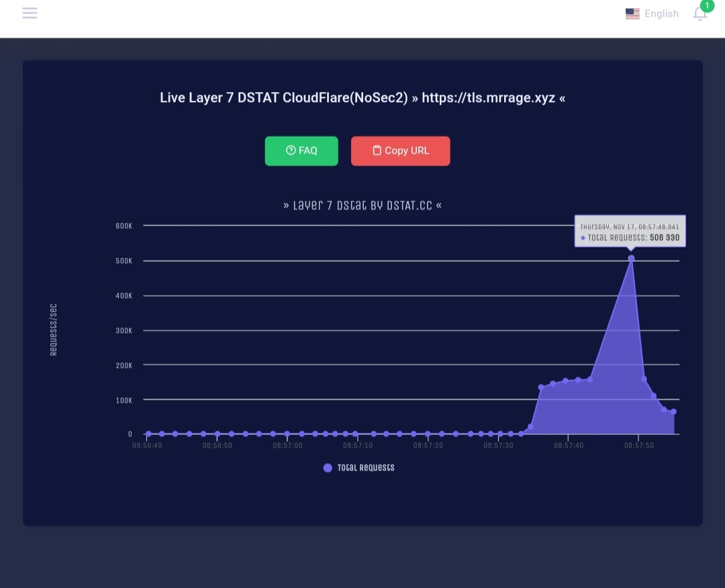Click the US flag language icon
This screenshot has width=725, height=588.
(x=632, y=14)
